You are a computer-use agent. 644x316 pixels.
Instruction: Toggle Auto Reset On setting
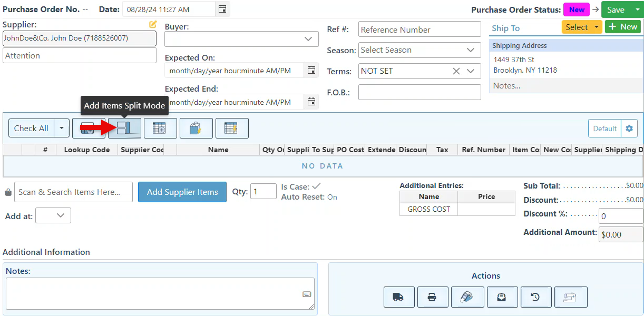point(332,197)
